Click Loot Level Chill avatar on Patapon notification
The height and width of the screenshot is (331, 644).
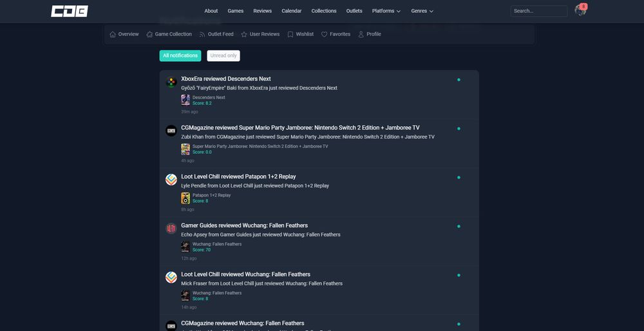point(171,180)
